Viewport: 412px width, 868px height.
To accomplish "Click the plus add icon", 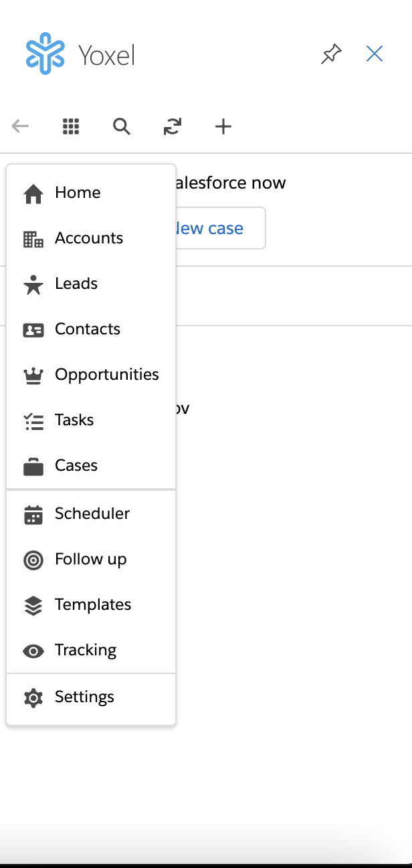I will (x=223, y=126).
